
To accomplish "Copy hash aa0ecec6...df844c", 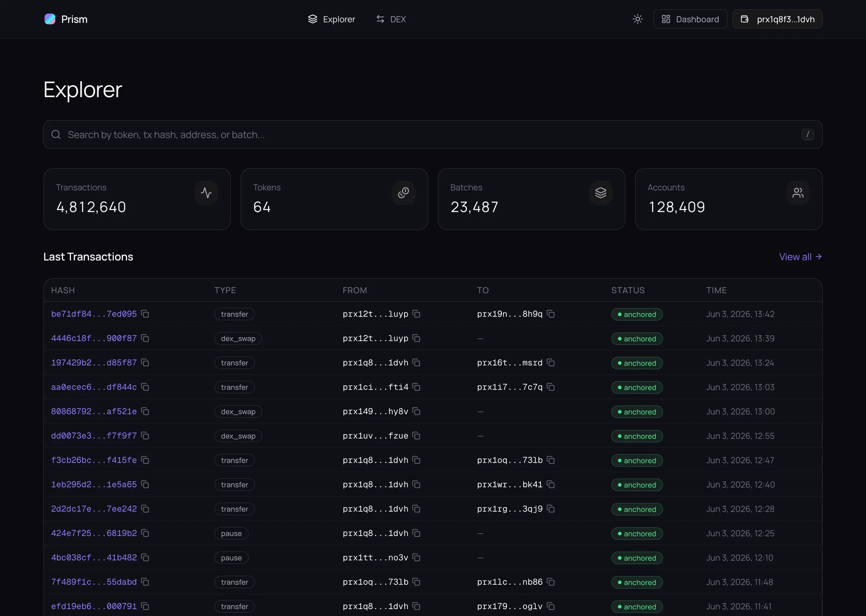I will [x=145, y=387].
